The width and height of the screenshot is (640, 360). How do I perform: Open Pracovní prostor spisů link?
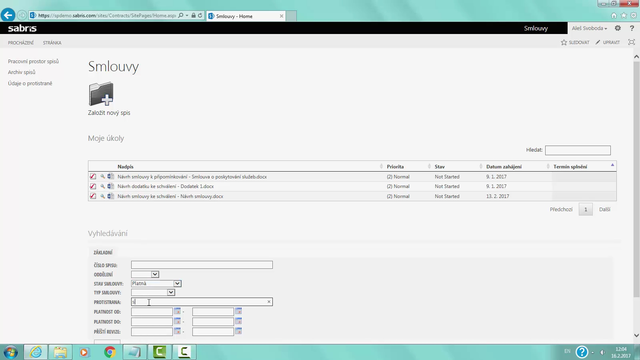[33, 61]
